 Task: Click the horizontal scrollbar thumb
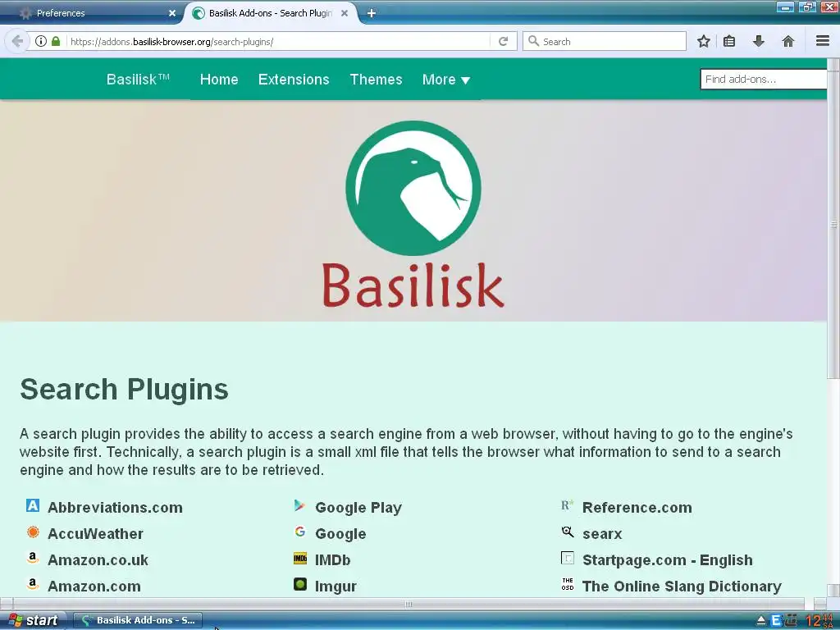click(409, 604)
